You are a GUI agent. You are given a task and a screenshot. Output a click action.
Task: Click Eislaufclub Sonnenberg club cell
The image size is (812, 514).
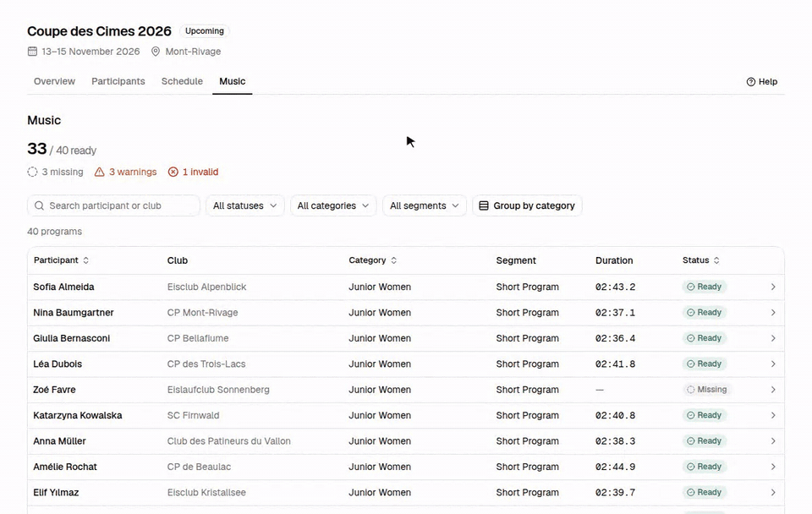point(218,390)
